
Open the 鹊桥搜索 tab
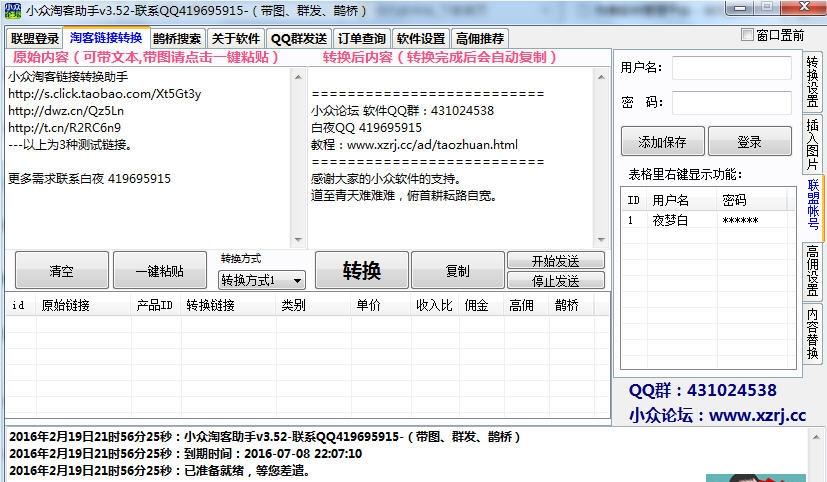[x=177, y=38]
